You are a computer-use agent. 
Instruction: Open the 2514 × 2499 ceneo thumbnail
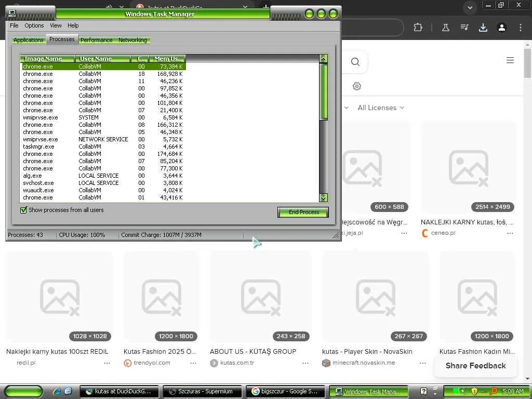pyautogui.click(x=468, y=168)
